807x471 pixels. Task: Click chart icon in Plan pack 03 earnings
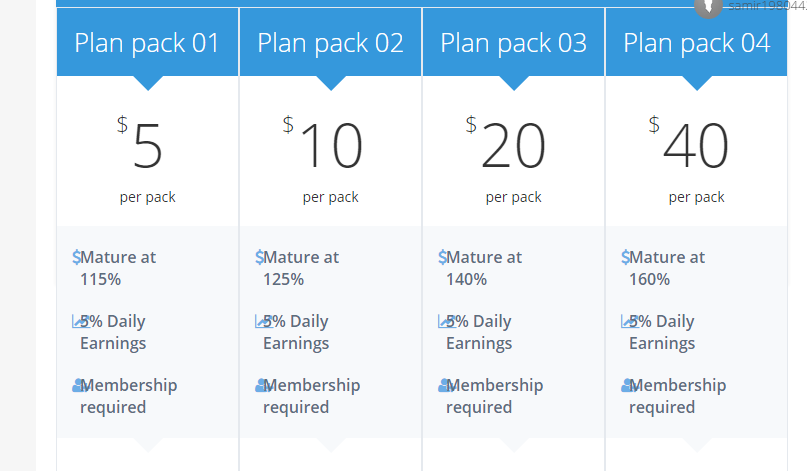pos(446,321)
